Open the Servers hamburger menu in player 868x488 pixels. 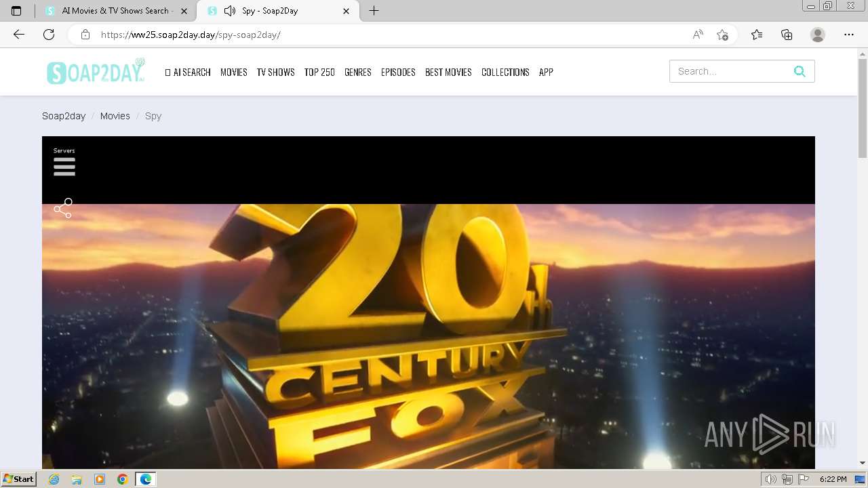(x=64, y=167)
